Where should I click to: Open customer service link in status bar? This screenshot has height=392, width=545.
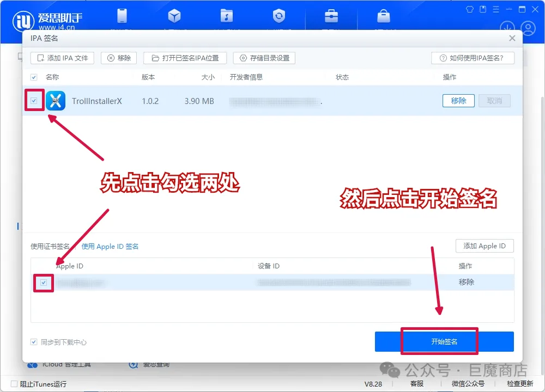click(416, 384)
